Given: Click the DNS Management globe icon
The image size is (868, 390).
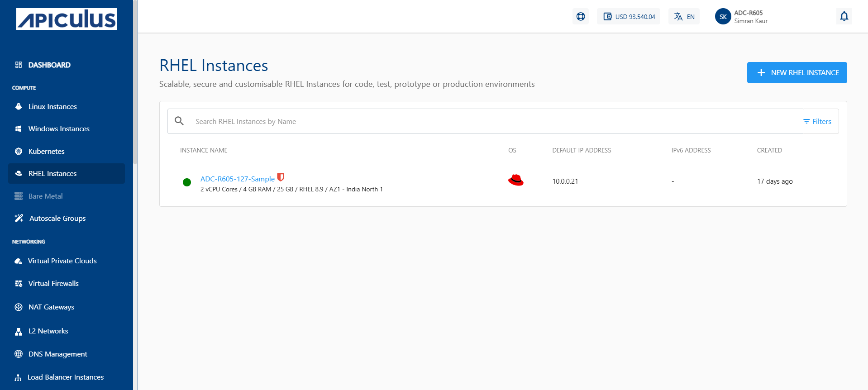Looking at the screenshot, I should pos(19,354).
